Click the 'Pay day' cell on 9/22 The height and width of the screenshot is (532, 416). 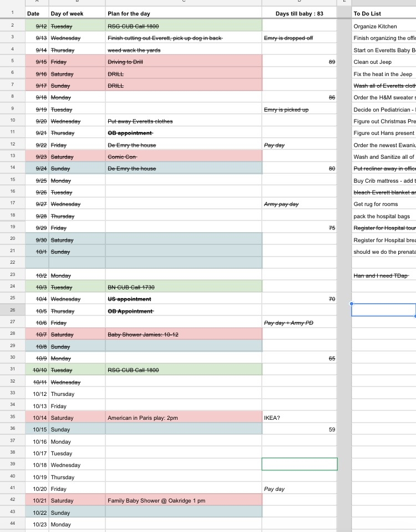pos(300,145)
